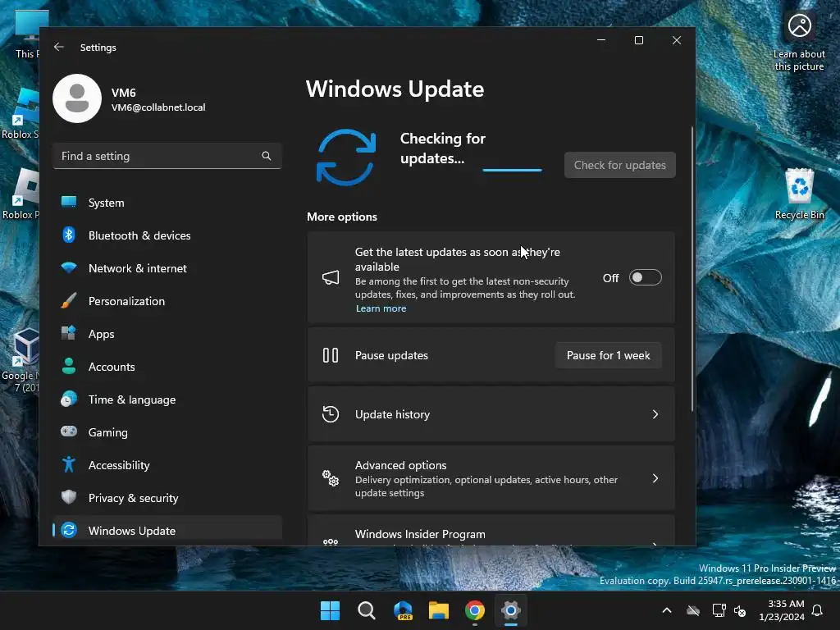Click the back arrow in Settings title bar

point(59,47)
